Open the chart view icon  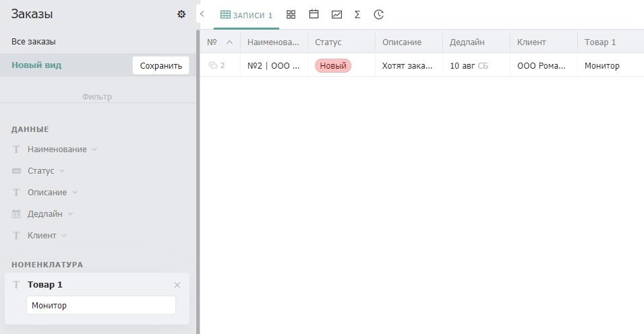tap(336, 15)
